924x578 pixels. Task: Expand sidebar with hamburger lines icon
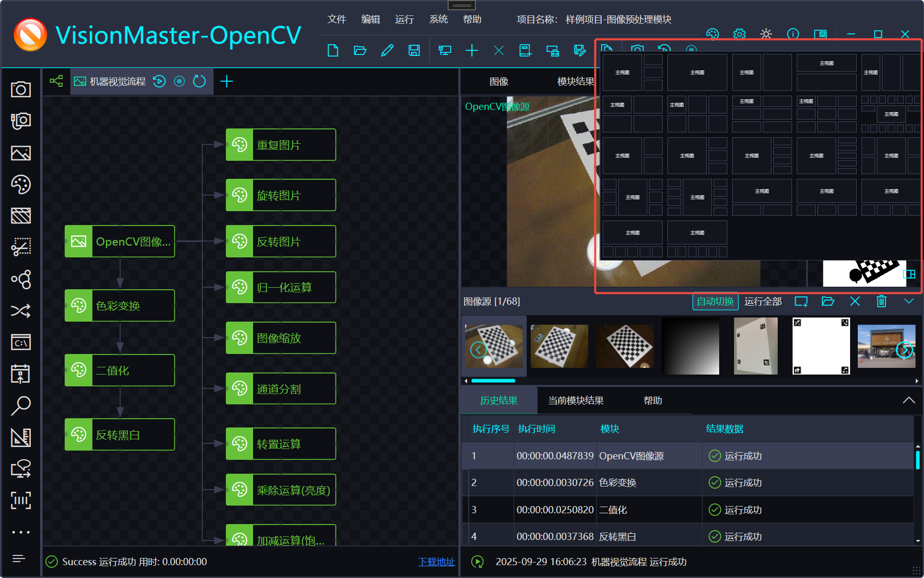pyautogui.click(x=18, y=558)
